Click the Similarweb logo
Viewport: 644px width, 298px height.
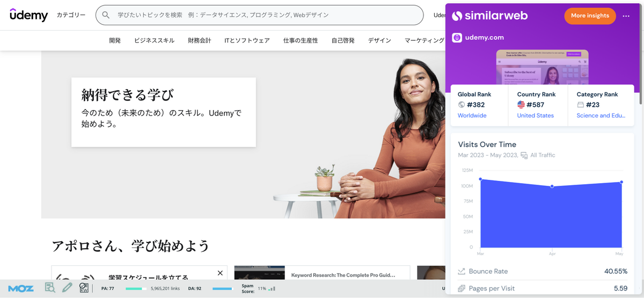(x=489, y=16)
